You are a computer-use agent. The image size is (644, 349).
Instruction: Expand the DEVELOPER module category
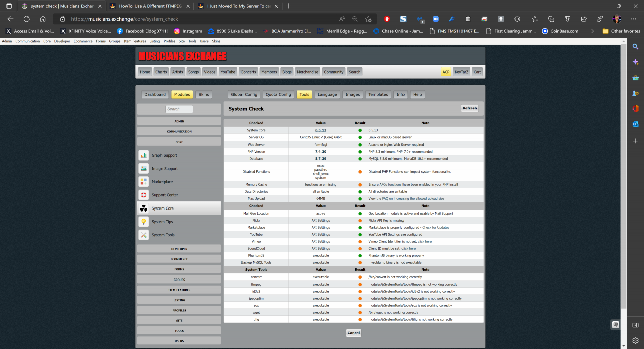tap(179, 249)
